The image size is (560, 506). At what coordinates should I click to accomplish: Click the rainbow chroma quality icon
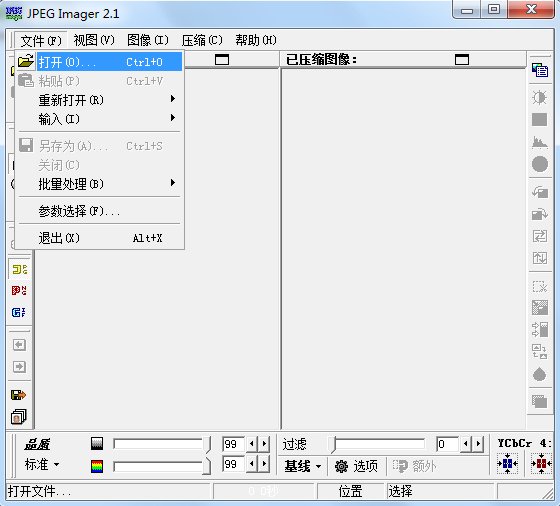(97, 466)
